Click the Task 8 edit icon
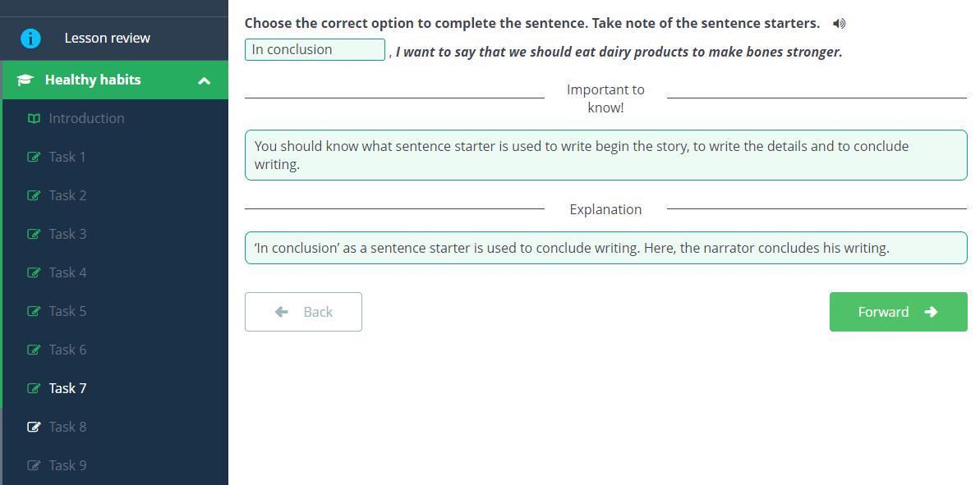Viewport: 980px width, 485px height. pyautogui.click(x=34, y=427)
